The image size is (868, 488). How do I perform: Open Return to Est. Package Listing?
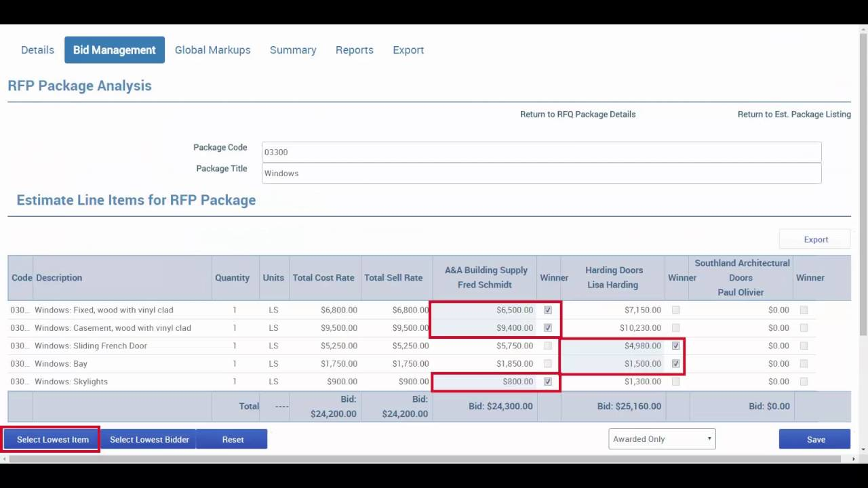pos(794,114)
